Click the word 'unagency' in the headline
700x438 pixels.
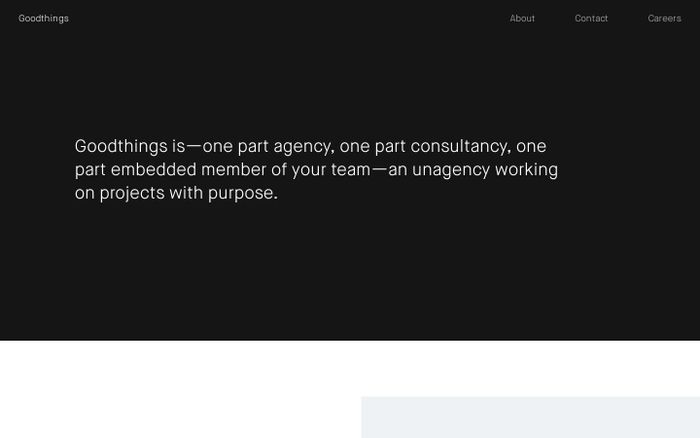tap(451, 170)
